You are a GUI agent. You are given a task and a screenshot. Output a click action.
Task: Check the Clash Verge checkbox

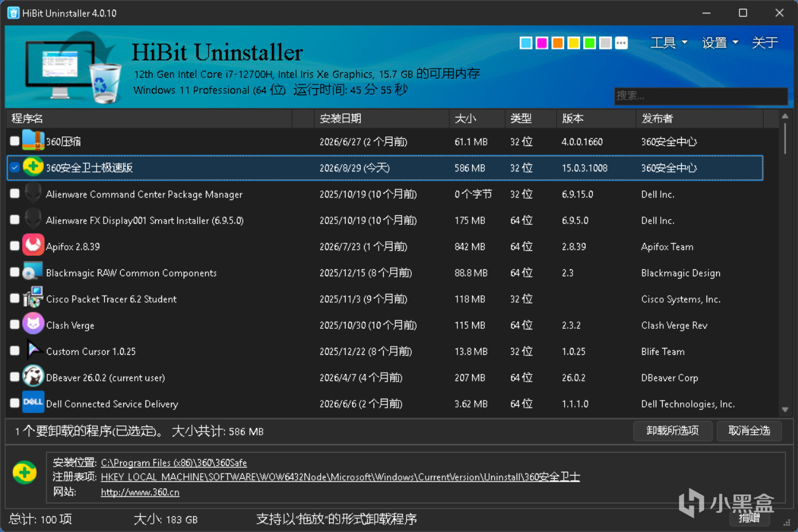pyautogui.click(x=15, y=324)
